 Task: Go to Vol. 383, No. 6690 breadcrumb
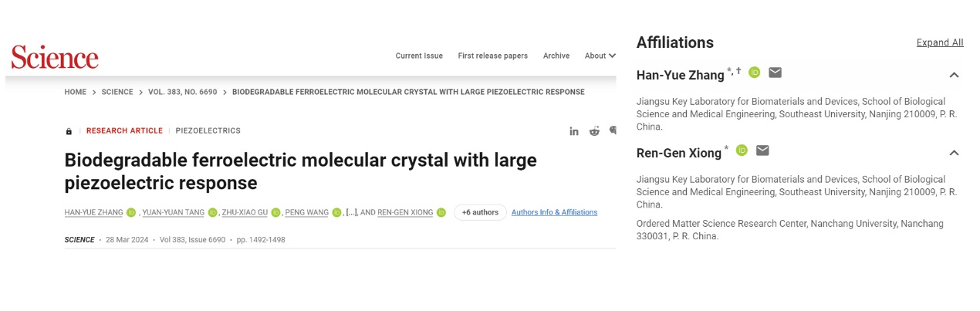[x=184, y=92]
